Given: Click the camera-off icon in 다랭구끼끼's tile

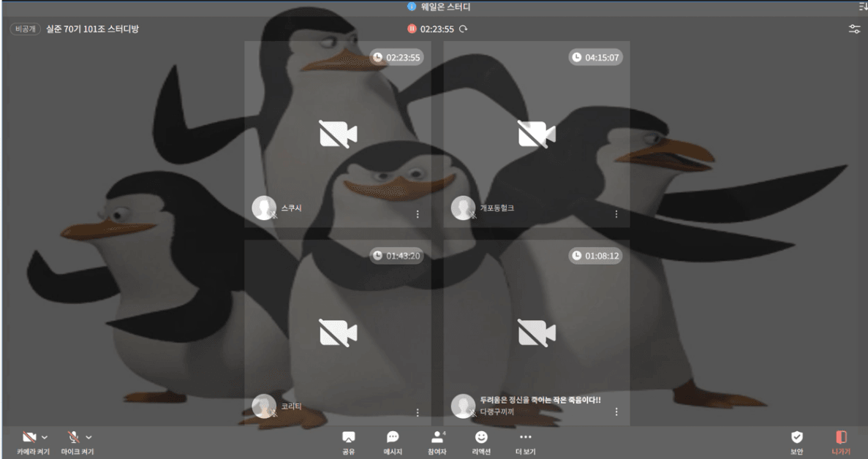Looking at the screenshot, I should pos(537,333).
